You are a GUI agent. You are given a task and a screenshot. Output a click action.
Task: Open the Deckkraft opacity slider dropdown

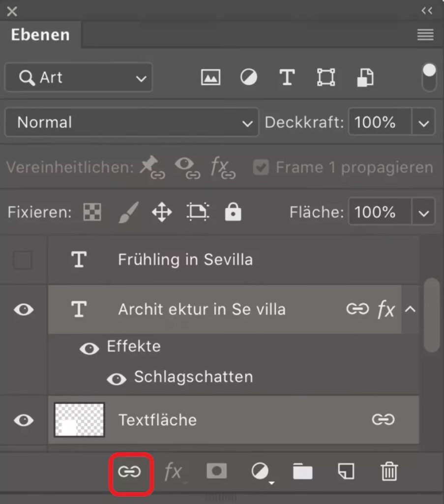pyautogui.click(x=424, y=123)
